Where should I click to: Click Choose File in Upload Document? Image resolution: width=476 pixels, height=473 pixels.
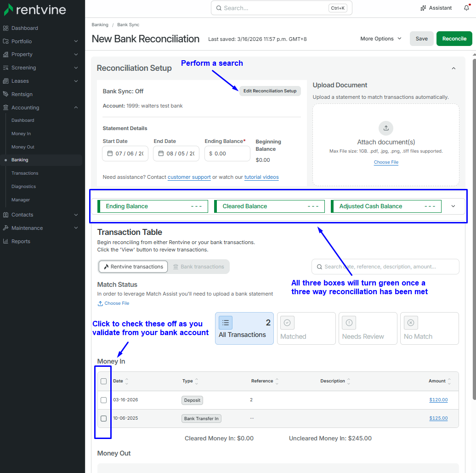point(386,162)
